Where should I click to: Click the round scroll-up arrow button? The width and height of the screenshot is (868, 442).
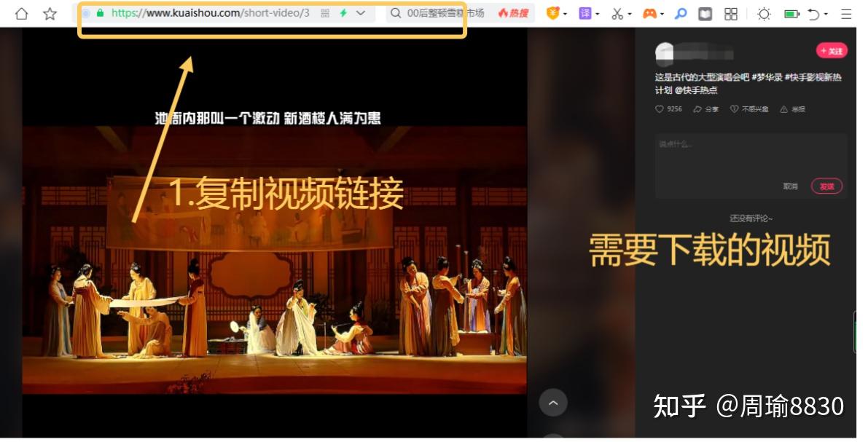[552, 403]
